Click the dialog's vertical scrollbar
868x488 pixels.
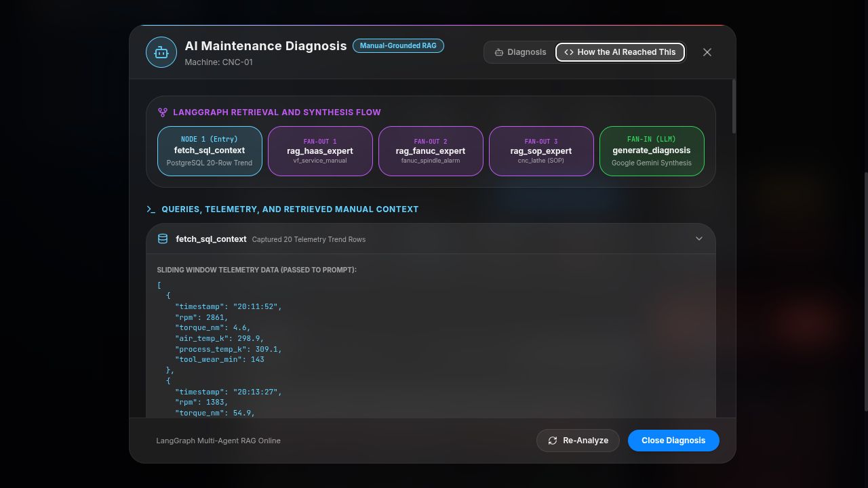coord(733,106)
